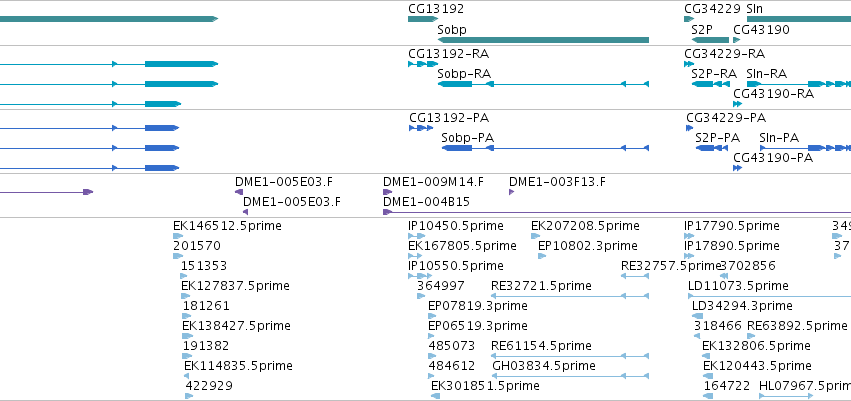Screen dimensions: 851x401
Task: Click the S2P-RA transcript glyph
Action: click(710, 84)
